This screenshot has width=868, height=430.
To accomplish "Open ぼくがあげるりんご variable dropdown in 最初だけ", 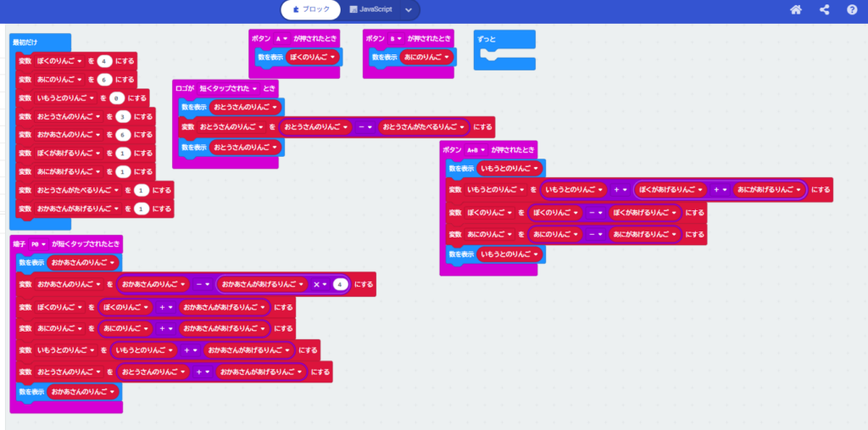I will 68,153.
